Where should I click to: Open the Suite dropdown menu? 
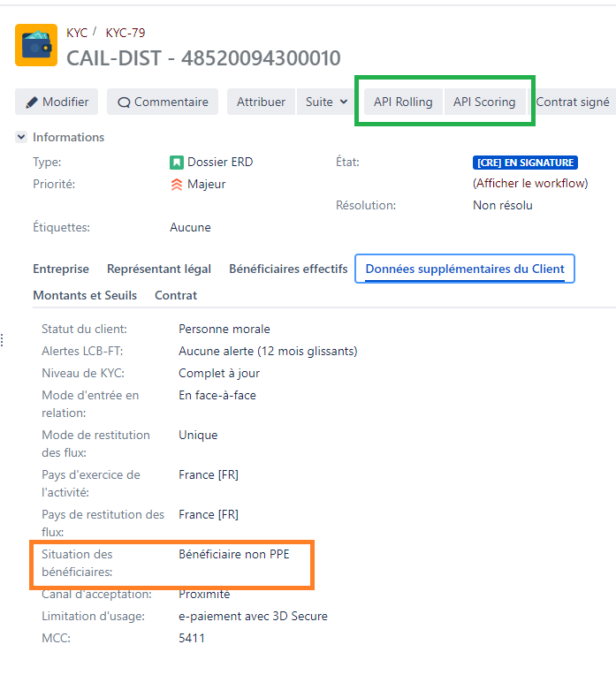tap(327, 102)
